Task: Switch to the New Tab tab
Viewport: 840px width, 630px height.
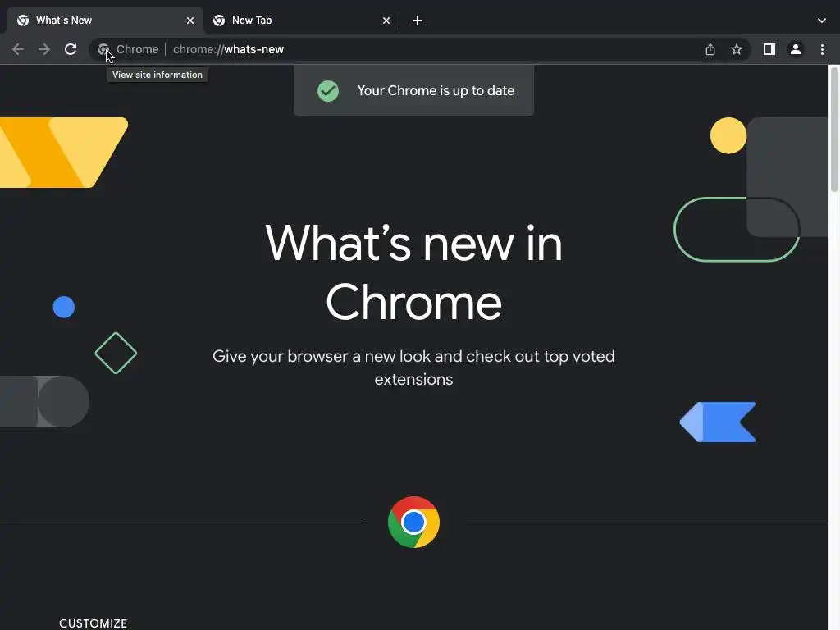Action: click(301, 21)
